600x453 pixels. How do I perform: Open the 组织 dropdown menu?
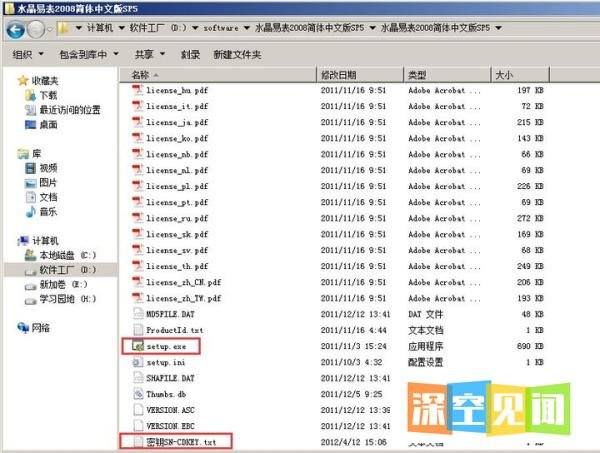click(28, 55)
